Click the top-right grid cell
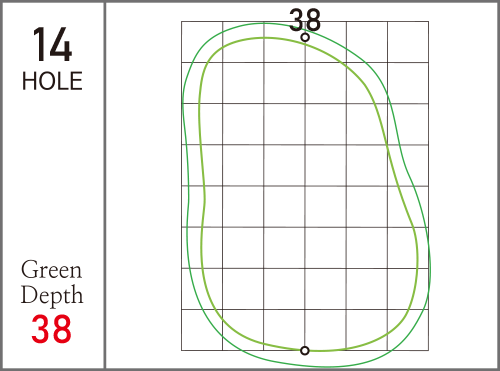 pos(408,42)
